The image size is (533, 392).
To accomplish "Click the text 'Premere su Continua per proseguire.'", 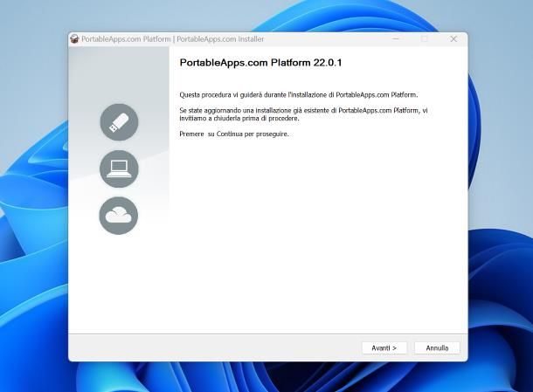I will (x=234, y=134).
